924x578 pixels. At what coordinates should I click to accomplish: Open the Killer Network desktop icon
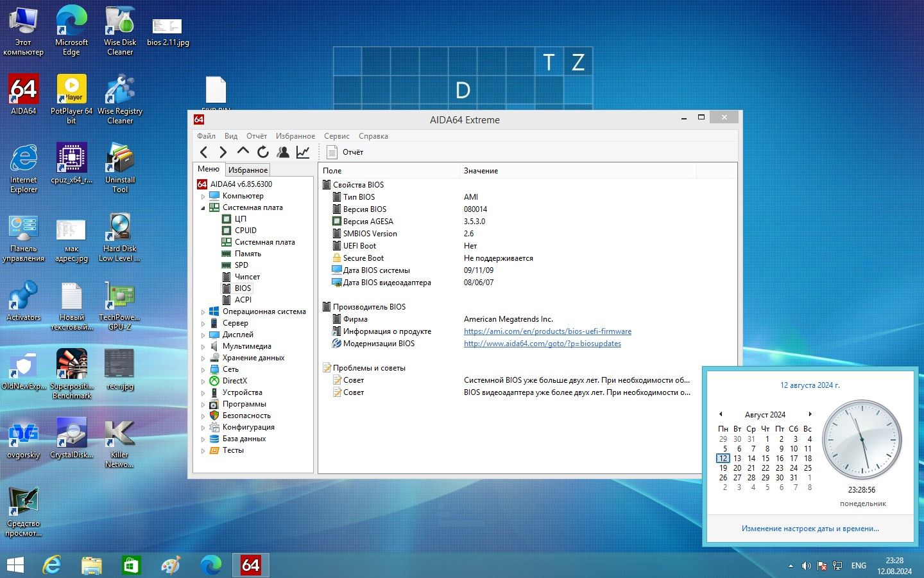[x=119, y=443]
